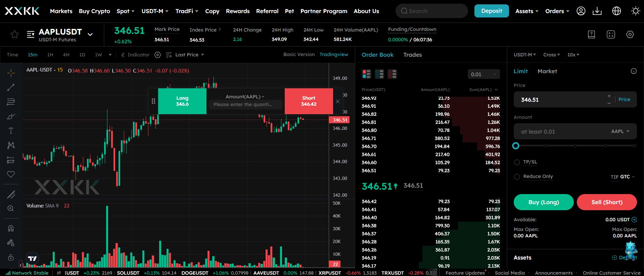Open the calculator icon in header
Image resolution: width=644 pixels, height=276 pixels.
(x=611, y=34)
